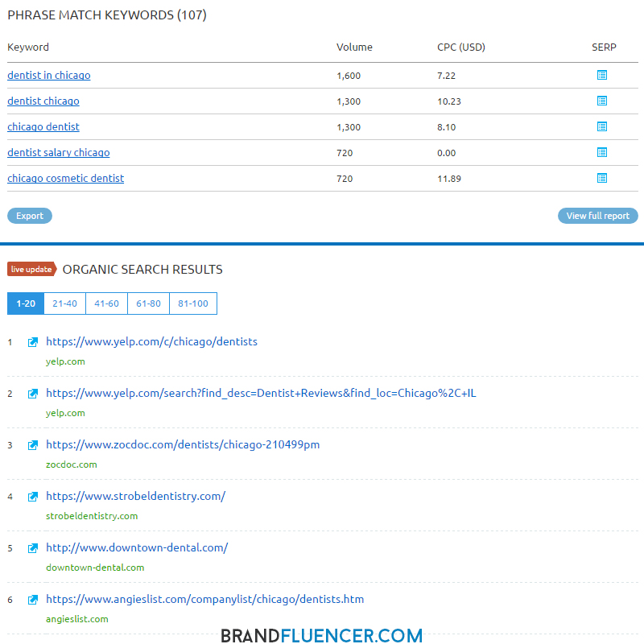The width and height of the screenshot is (644, 644).
Task: Open the angieslist companylist dentists URL
Action: (205, 599)
